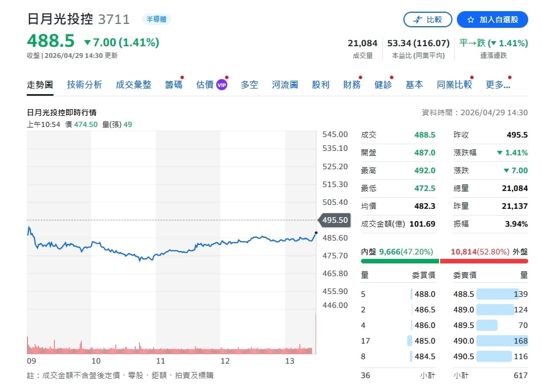
Task: Click the 495.50 price marker on the chart
Action: [x=334, y=220]
